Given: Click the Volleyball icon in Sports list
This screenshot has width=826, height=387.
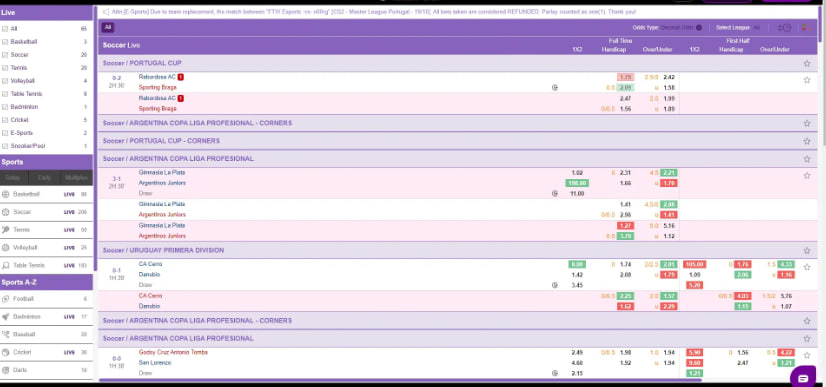Looking at the screenshot, I should 6,247.
